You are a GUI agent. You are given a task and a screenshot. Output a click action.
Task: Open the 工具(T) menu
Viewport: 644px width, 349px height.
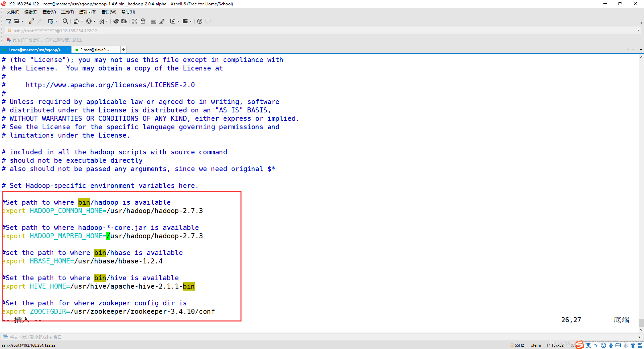[67, 12]
